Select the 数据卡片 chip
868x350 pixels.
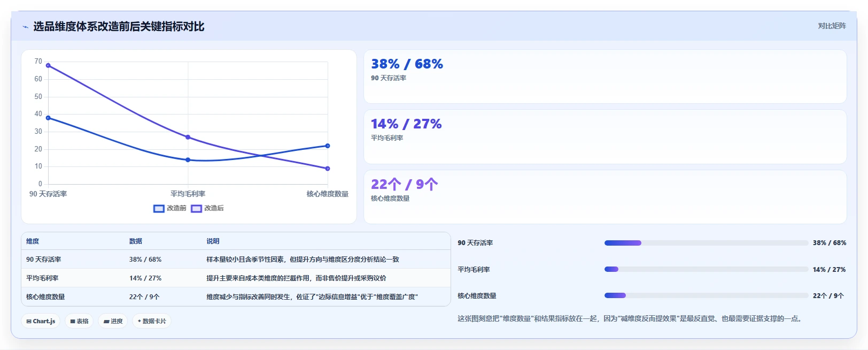tap(152, 321)
